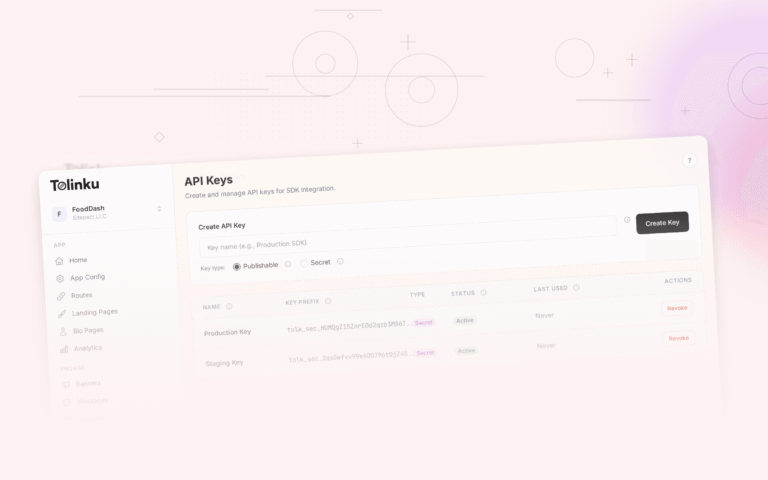Open Banners in the sidebar
This screenshot has width=768, height=480.
pyautogui.click(x=88, y=384)
